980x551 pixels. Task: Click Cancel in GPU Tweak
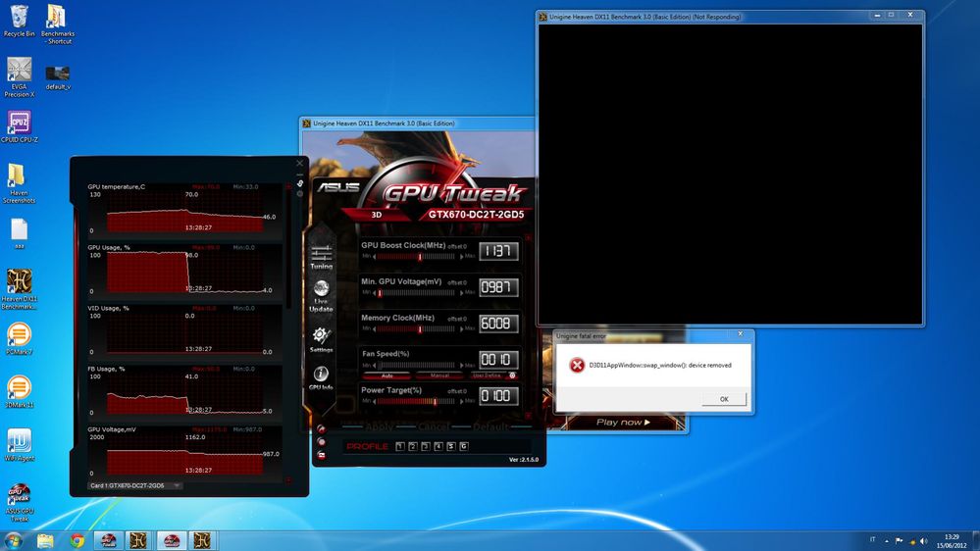point(434,427)
